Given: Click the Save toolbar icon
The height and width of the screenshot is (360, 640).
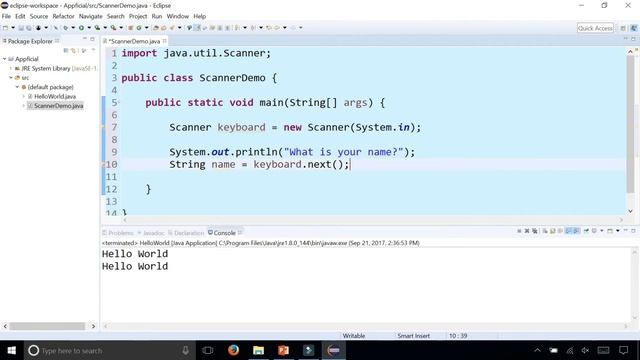Looking at the screenshot, I should [x=21, y=28].
